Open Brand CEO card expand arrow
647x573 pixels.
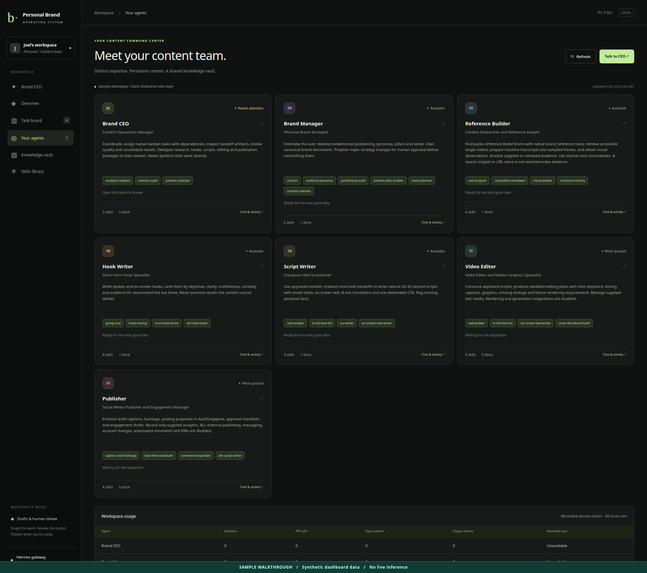coord(261,123)
